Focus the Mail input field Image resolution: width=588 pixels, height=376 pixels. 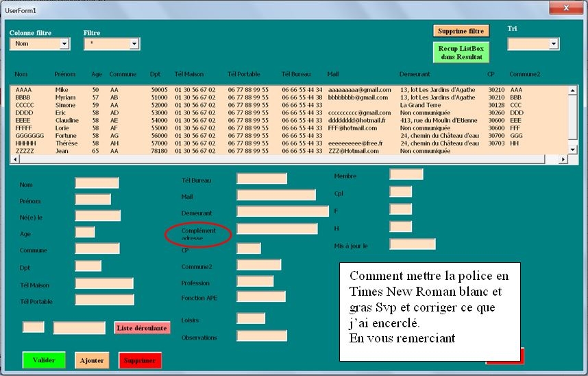(x=276, y=196)
